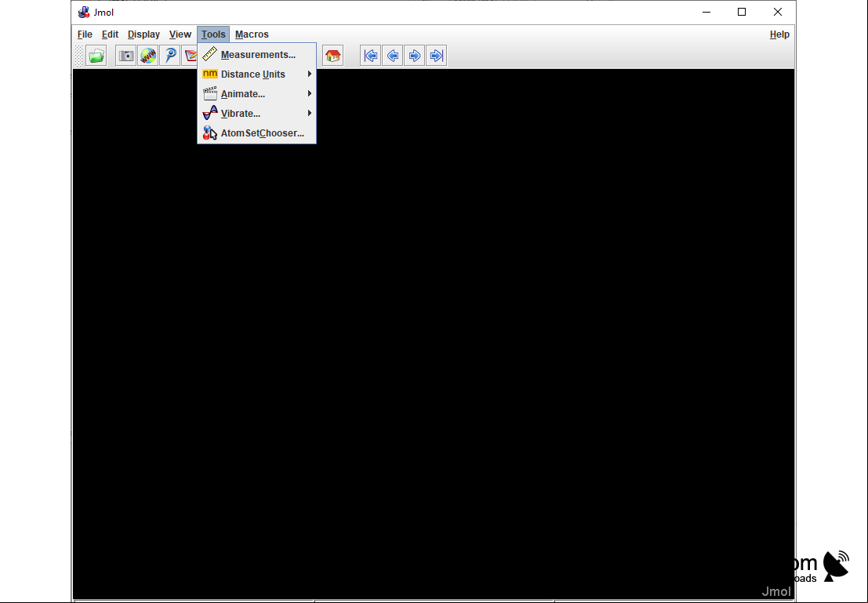
Task: Click the blue magnifier toolbar icon
Action: 170,56
